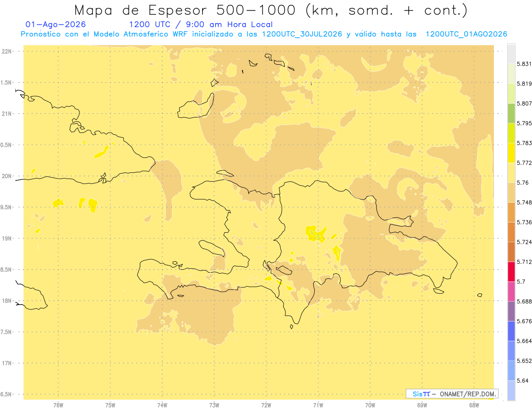Click the blue swatch between 5.664 and 5.676
532x411 pixels.
(x=511, y=331)
